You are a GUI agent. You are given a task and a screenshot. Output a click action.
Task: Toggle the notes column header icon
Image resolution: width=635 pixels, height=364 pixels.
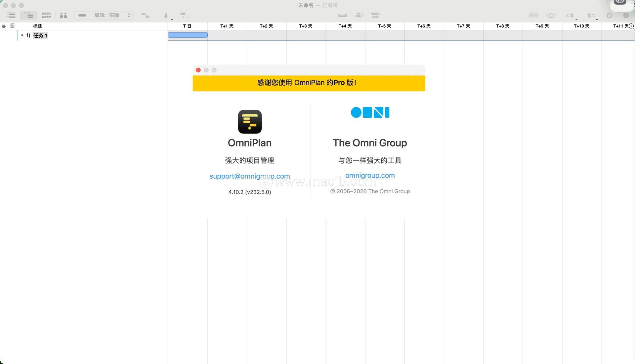click(13, 26)
